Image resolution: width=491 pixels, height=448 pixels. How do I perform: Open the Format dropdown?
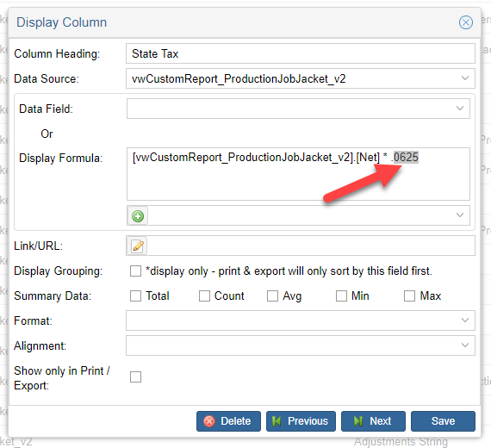301,320
